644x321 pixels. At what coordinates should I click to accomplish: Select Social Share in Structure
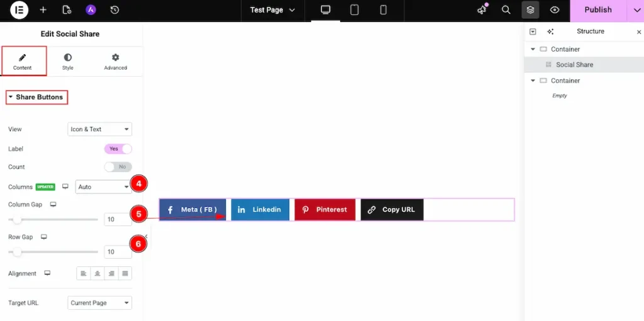[584, 65]
